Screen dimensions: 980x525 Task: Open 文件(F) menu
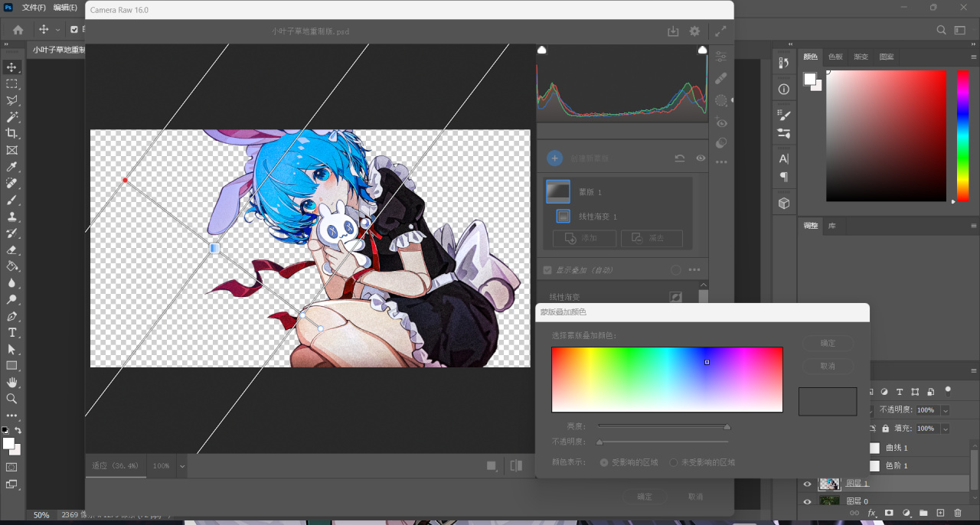pos(34,7)
